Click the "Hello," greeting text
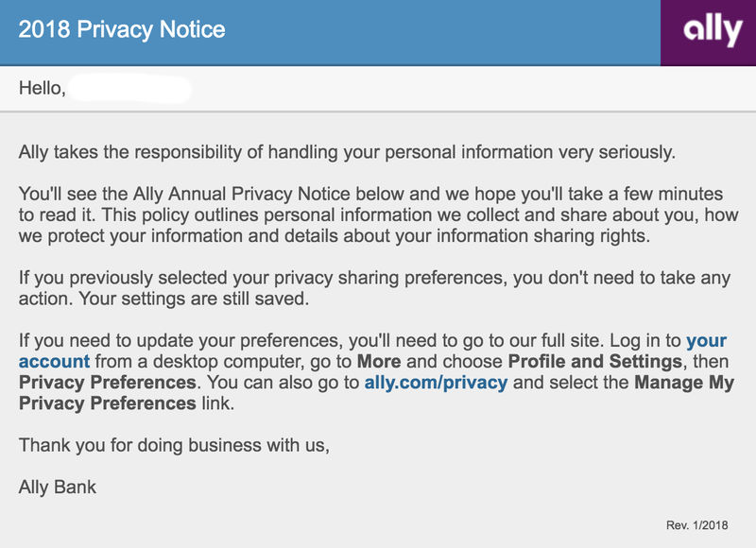756x548 pixels. click(42, 89)
